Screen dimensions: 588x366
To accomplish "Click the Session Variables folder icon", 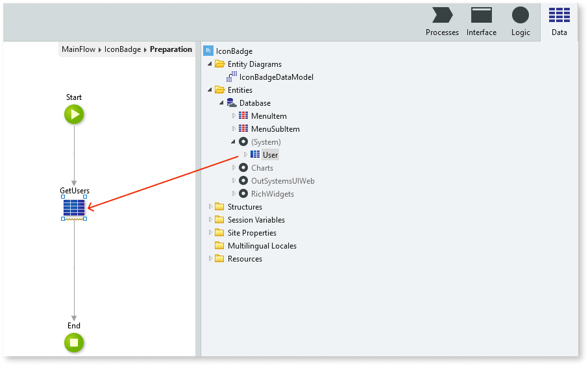I will point(219,220).
